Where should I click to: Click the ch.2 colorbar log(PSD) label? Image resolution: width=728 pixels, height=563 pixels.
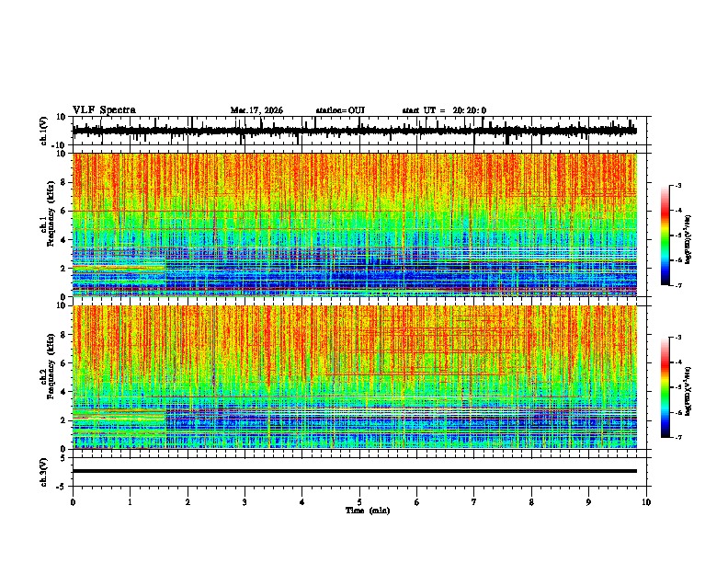pyautogui.click(x=688, y=392)
